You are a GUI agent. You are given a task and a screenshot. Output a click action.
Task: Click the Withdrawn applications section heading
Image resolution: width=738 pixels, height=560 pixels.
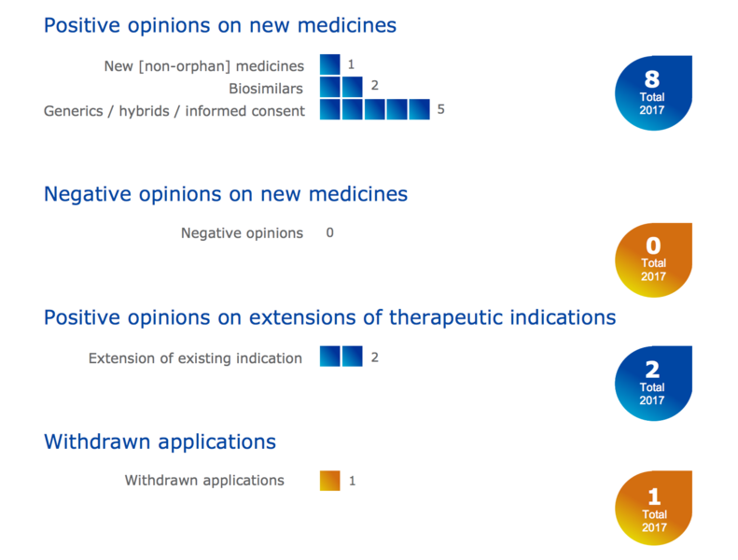point(160,441)
